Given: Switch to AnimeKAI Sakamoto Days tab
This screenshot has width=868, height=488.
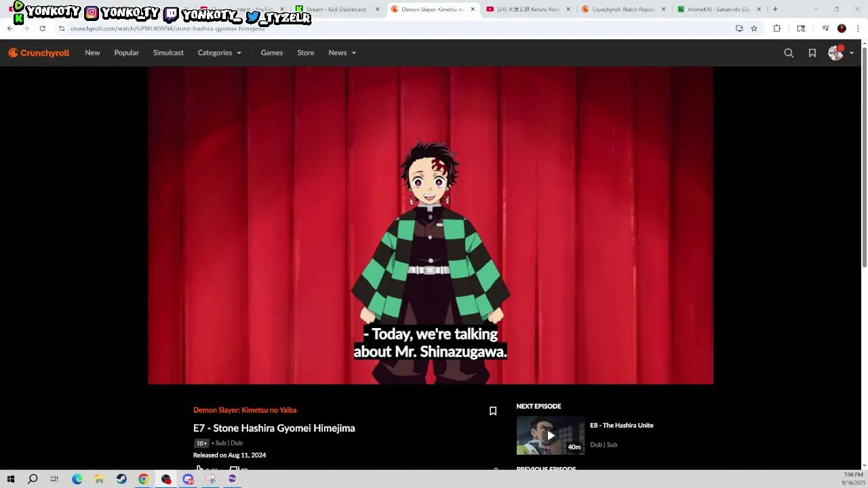Looking at the screenshot, I should pos(719,9).
